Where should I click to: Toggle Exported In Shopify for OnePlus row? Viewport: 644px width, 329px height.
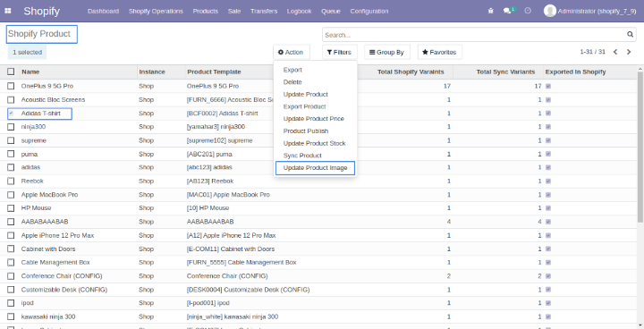point(548,86)
